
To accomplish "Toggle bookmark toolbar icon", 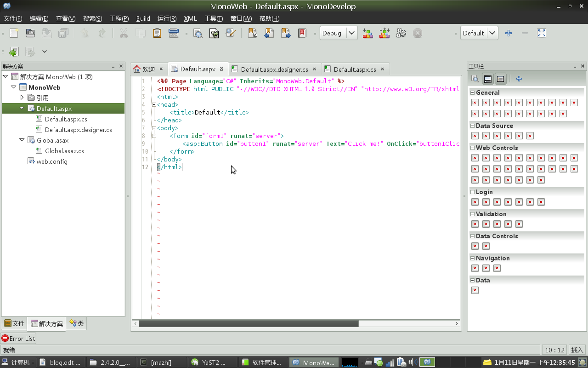I will click(x=253, y=33).
